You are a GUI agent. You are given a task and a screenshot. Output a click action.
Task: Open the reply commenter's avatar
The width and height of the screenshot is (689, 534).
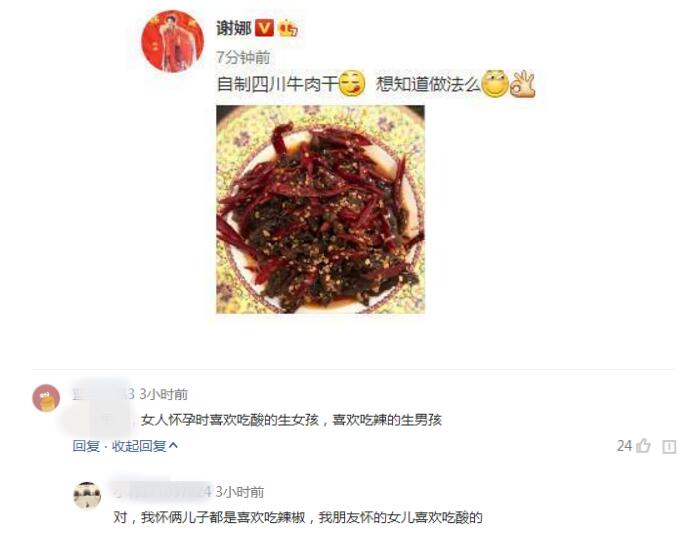tap(87, 495)
